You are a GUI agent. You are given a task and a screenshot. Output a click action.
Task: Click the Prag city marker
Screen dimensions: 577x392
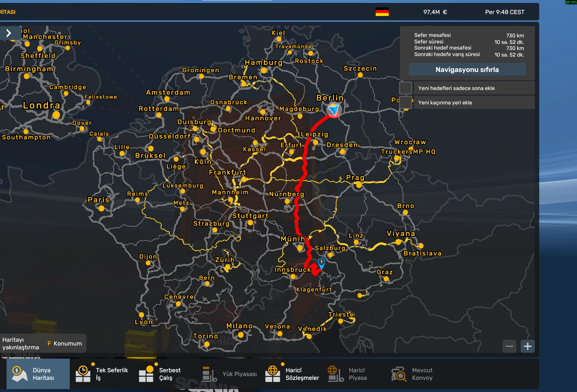pos(359,185)
